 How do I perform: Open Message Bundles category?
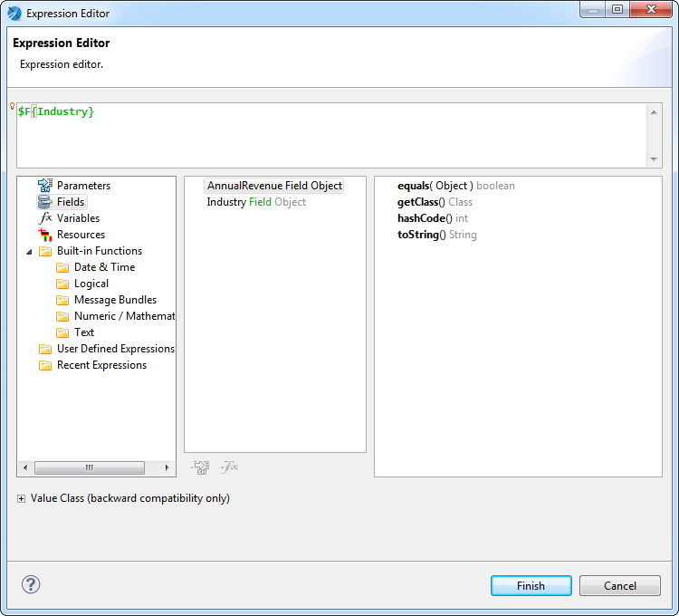tap(115, 300)
